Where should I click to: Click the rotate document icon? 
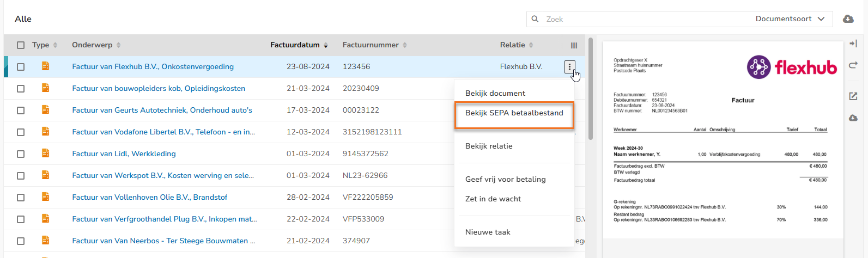[853, 65]
